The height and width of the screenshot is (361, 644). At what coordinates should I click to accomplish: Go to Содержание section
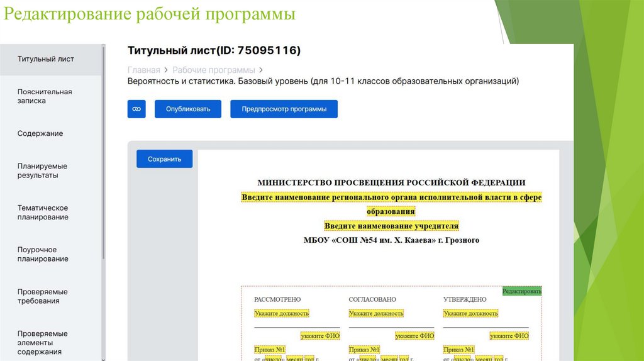(x=40, y=133)
